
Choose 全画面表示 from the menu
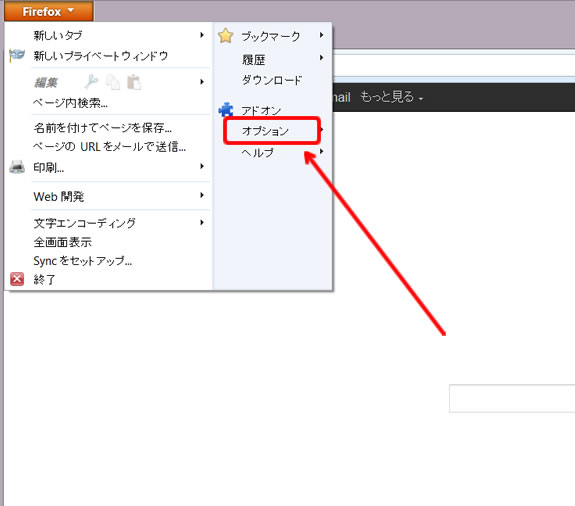[x=63, y=242]
